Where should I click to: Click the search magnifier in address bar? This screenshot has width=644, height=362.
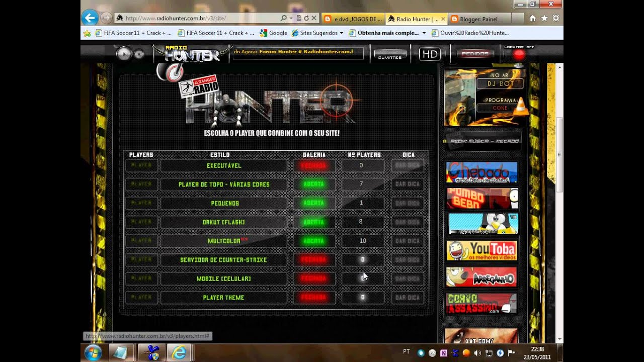[284, 18]
